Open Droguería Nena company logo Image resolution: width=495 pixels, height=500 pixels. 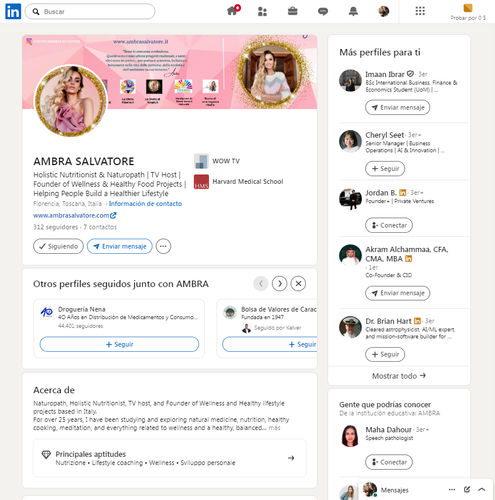(x=47, y=312)
